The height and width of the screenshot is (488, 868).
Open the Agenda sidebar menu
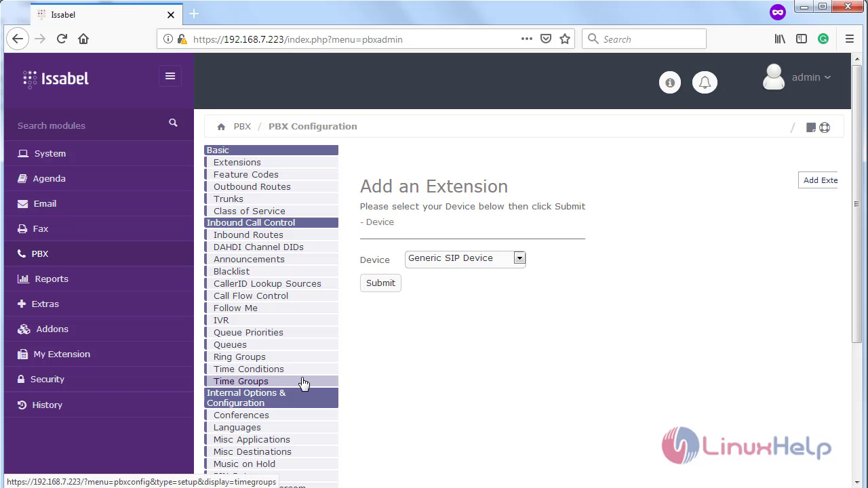pyautogui.click(x=99, y=178)
